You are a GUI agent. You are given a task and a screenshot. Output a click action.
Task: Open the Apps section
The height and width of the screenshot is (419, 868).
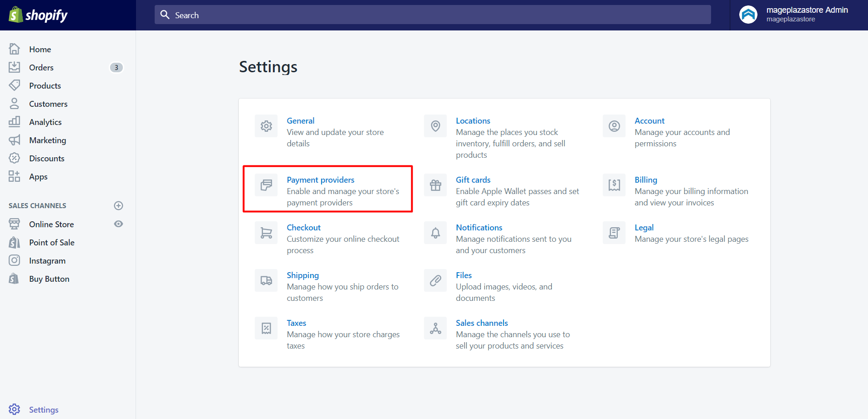[x=38, y=177]
